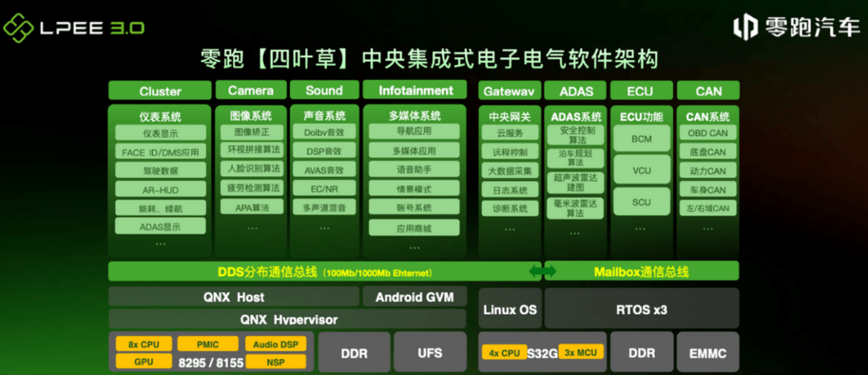Click the 日志系统 box
This screenshot has height=375, width=868.
510,190
